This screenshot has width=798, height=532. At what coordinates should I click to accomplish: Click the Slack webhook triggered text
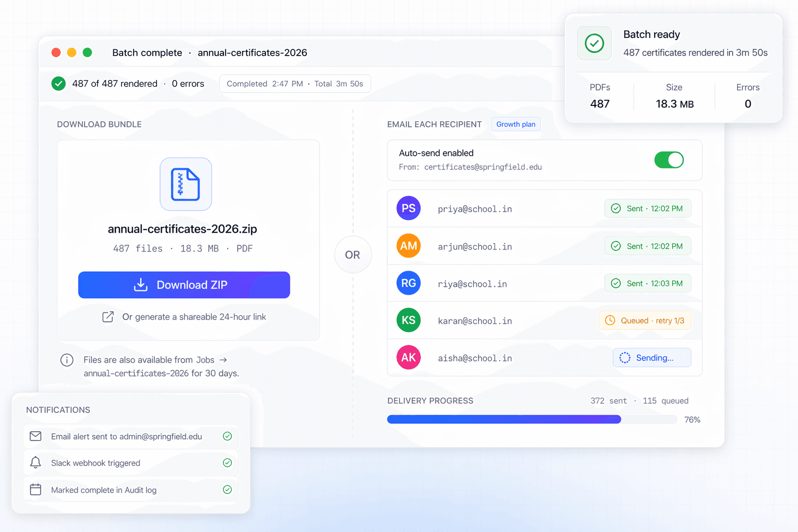(x=96, y=463)
